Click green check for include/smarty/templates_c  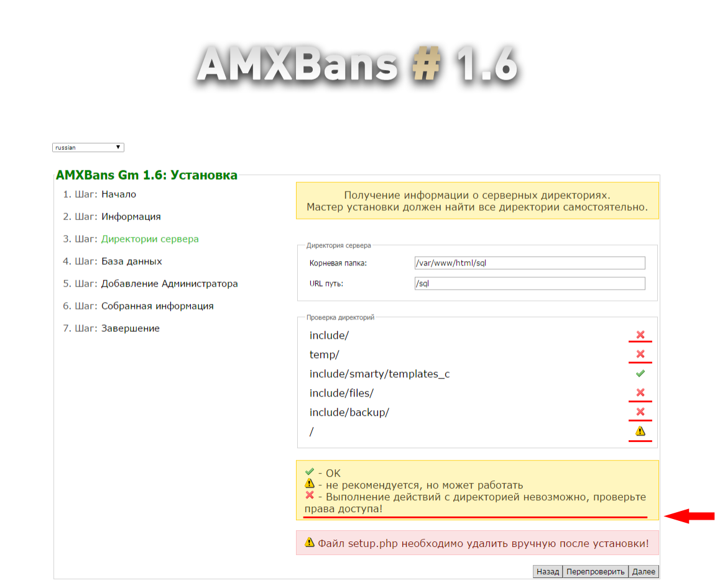point(640,374)
